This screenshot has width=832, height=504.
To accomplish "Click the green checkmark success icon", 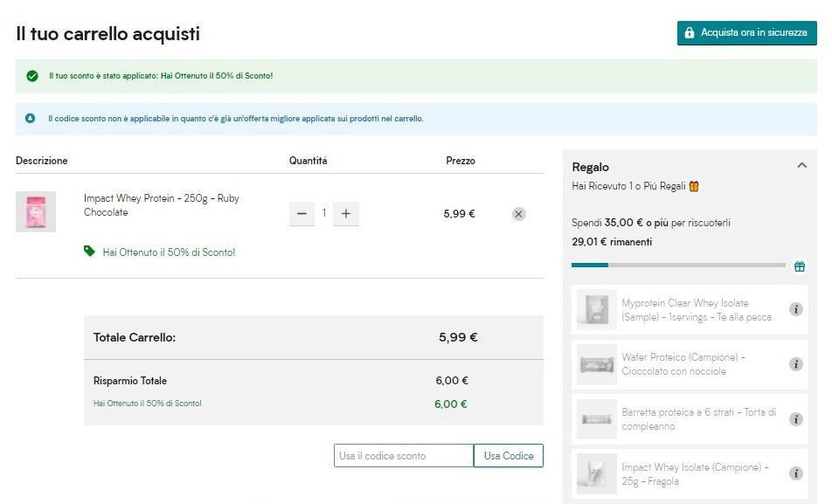I will click(32, 76).
